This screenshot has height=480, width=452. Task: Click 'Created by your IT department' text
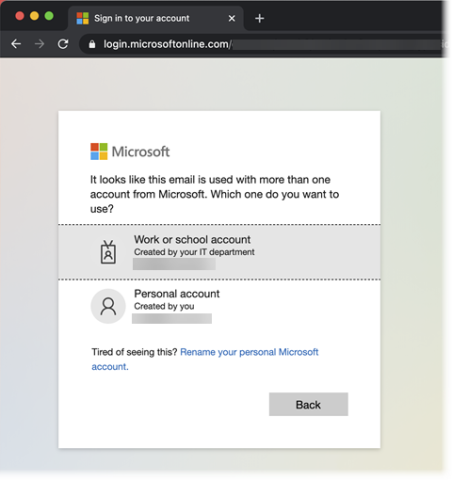(x=194, y=252)
